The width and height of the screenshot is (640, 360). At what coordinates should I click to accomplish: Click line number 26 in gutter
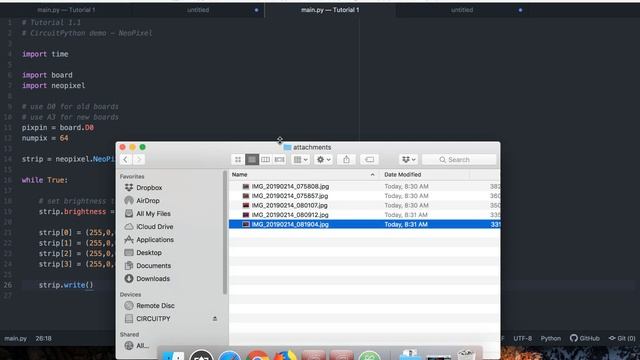point(8,285)
